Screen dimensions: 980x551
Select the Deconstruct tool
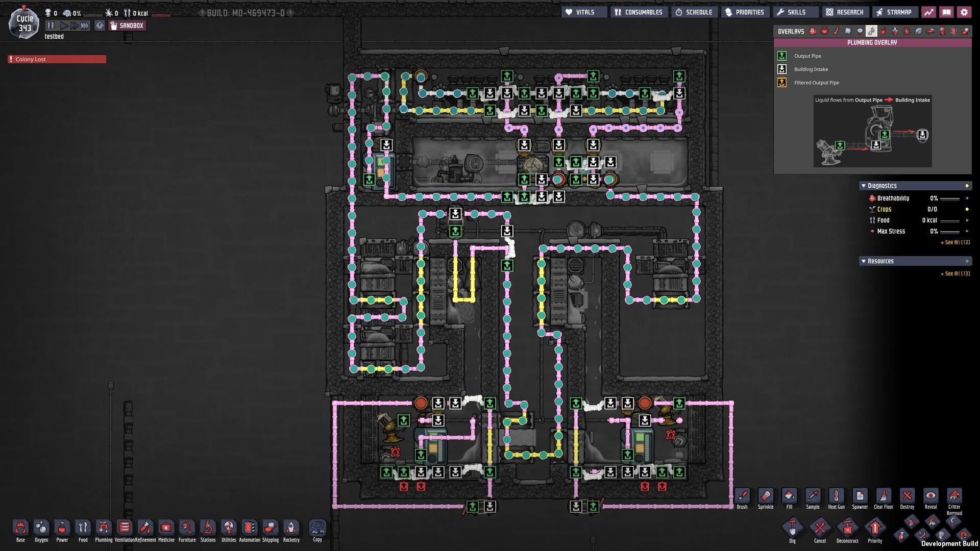click(x=847, y=529)
